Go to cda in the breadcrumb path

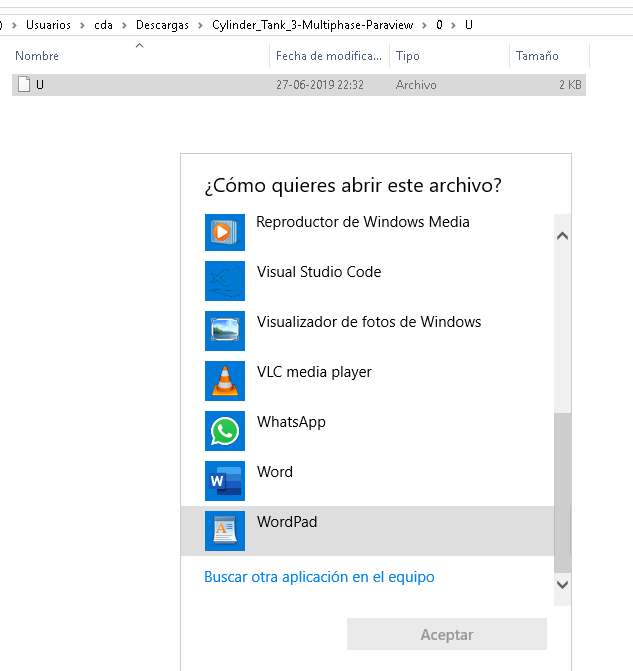point(103,25)
